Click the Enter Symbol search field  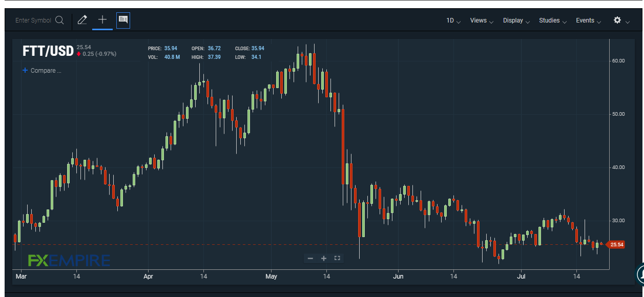click(x=33, y=20)
